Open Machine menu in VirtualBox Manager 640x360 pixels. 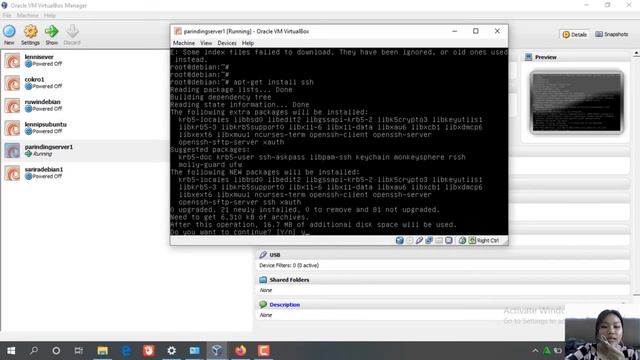point(27,16)
